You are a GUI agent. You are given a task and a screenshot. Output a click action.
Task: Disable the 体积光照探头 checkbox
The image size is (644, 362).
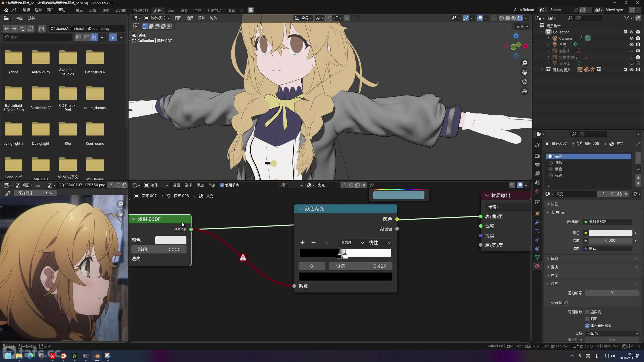coord(587,326)
